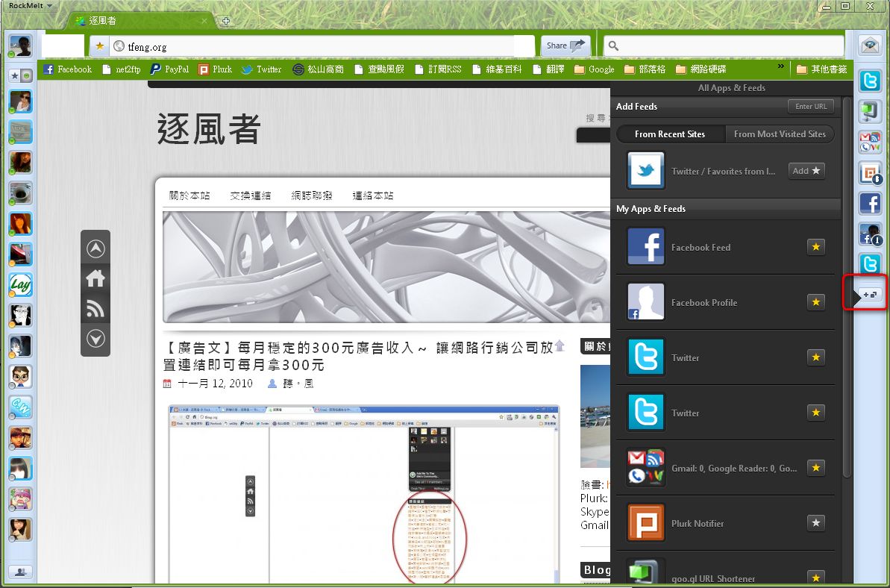Open the 訂閱RSS bookmark
The image size is (890, 588).
point(438,69)
